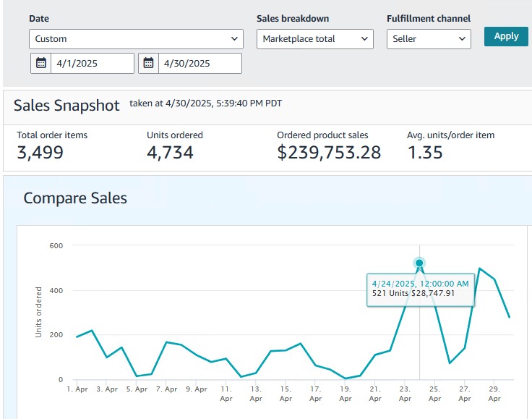Click the 400 y-axis label
The width and height of the screenshot is (532, 419).
[56, 290]
